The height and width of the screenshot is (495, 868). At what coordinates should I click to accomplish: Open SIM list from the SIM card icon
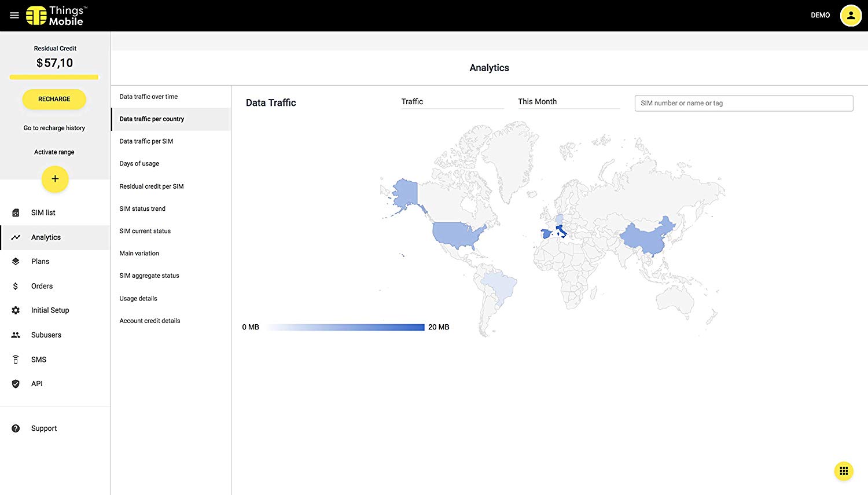click(x=16, y=212)
